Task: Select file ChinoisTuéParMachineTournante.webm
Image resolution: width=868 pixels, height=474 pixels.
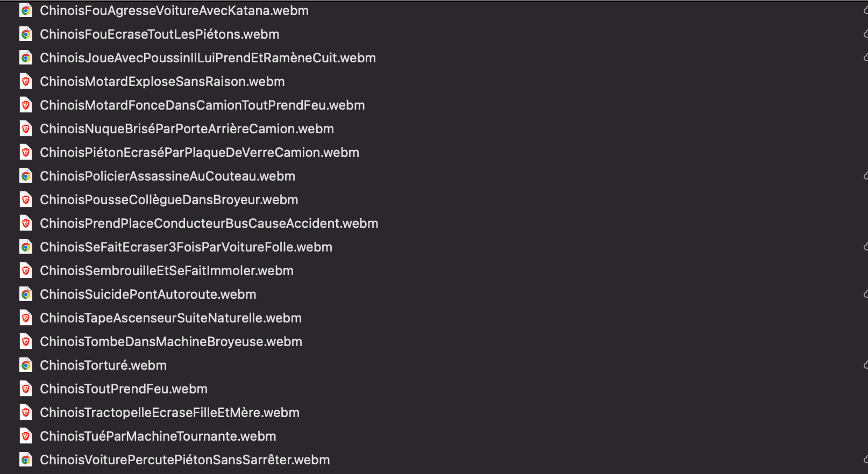Action: (x=158, y=436)
